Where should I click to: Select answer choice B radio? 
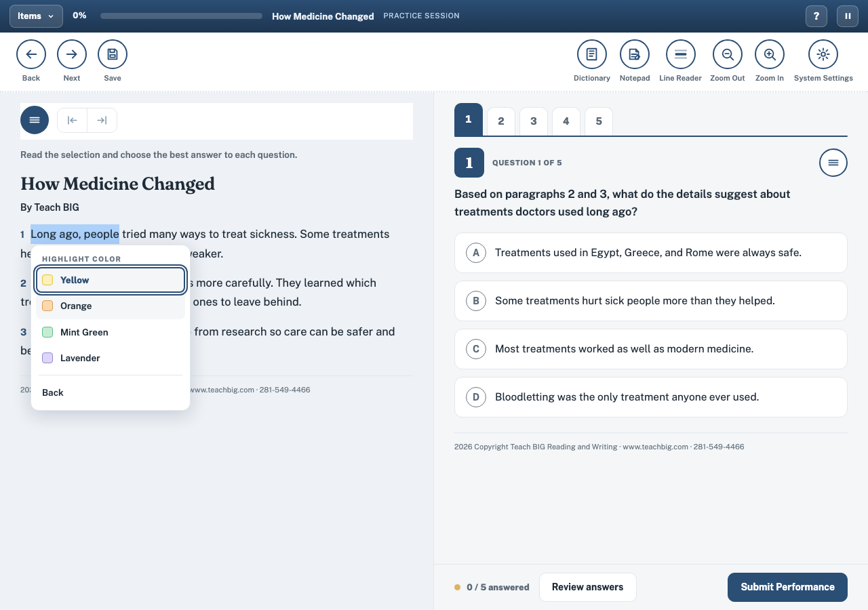(476, 301)
